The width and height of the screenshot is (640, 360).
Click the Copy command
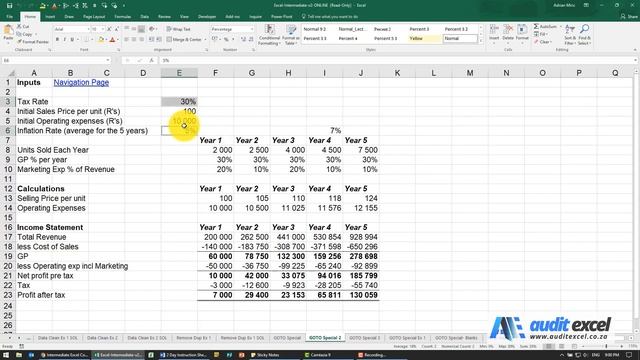pyautogui.click(x=25, y=34)
